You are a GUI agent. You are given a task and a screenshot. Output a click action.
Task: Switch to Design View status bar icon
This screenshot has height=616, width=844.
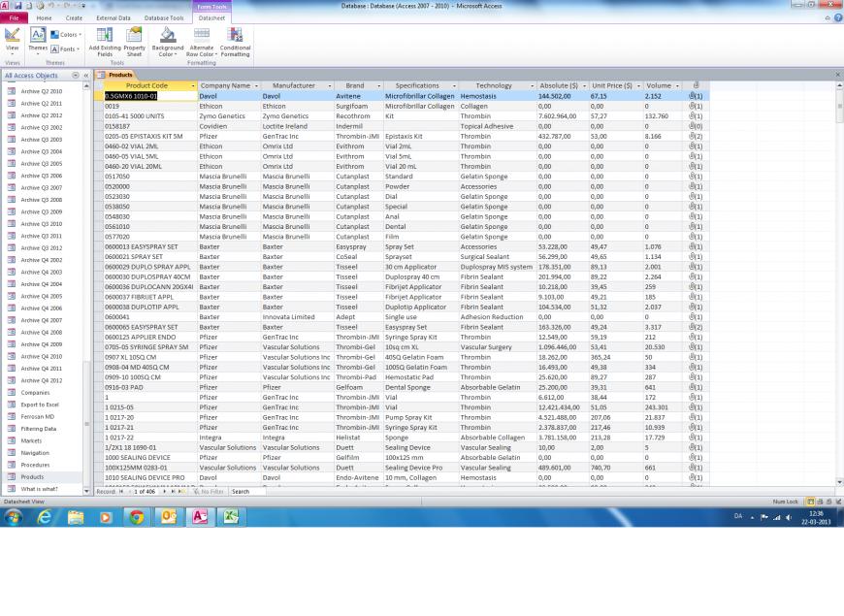pyautogui.click(x=838, y=502)
